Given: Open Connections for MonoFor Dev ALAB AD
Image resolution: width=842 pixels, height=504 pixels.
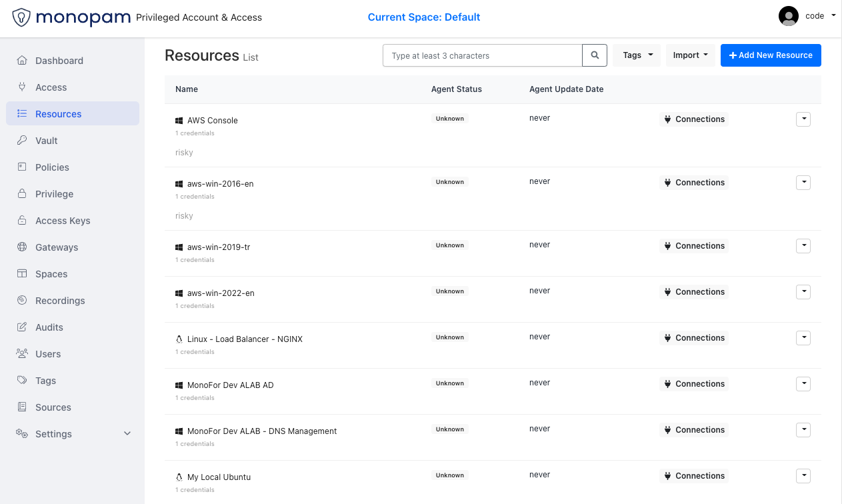Looking at the screenshot, I should [694, 384].
